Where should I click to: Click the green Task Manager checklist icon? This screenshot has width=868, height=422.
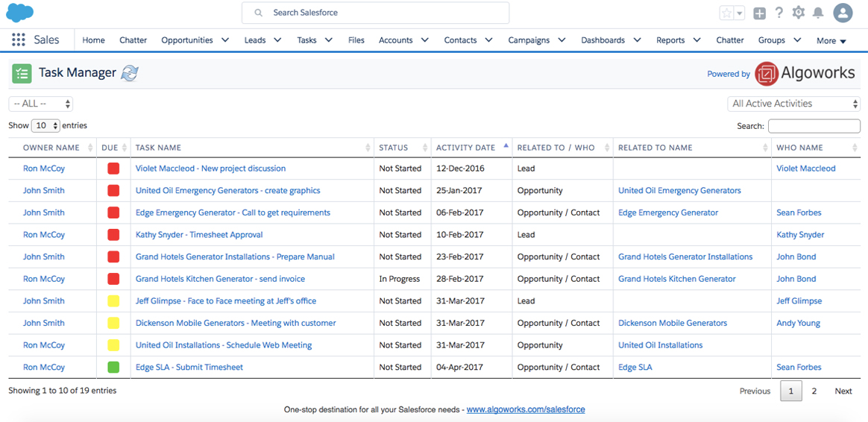pos(22,73)
